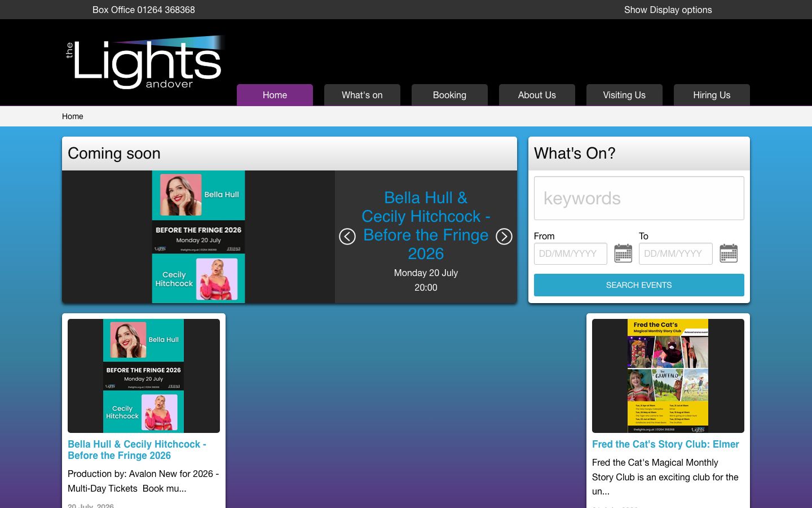Viewport: 812px width, 508px height.
Task: Focus the To date input field
Action: (x=676, y=253)
